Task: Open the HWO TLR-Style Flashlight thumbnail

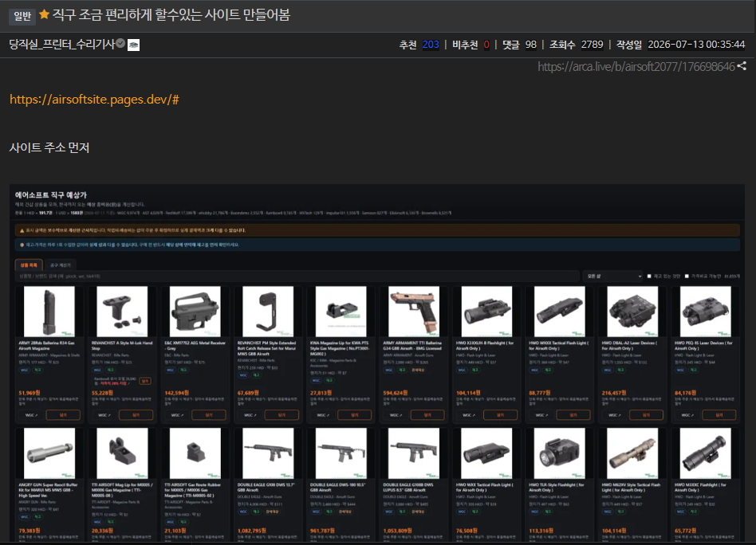Action: tap(559, 453)
